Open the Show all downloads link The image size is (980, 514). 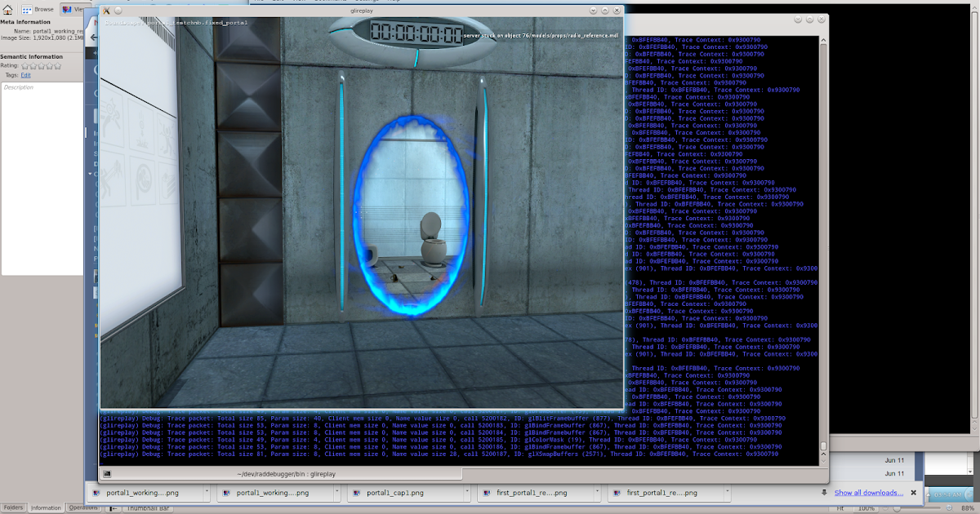(869, 493)
